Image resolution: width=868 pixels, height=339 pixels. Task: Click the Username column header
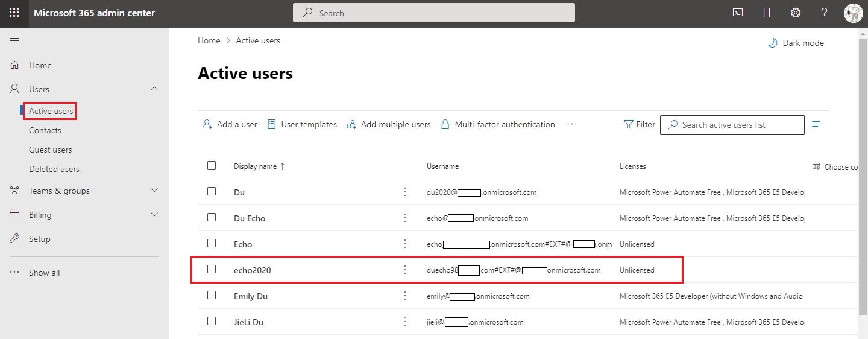[443, 166]
